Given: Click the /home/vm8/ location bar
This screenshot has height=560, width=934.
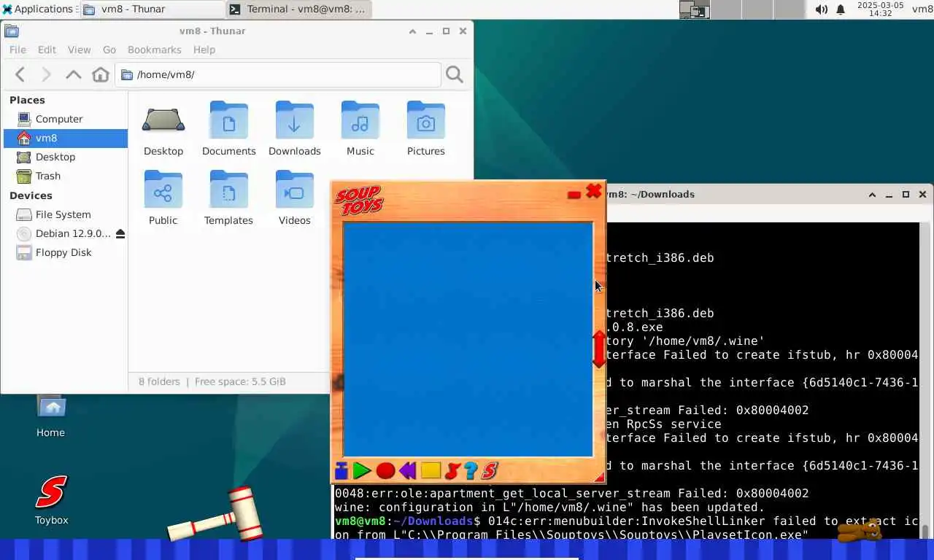Looking at the screenshot, I should pyautogui.click(x=278, y=74).
